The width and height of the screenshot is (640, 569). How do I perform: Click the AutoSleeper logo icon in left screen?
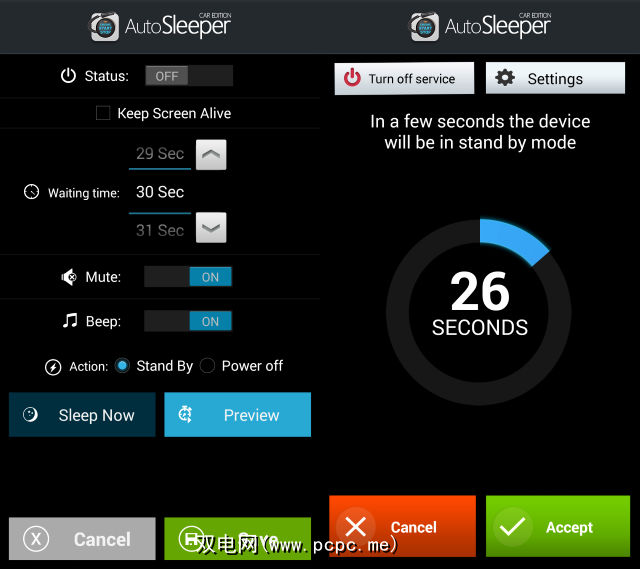pyautogui.click(x=104, y=27)
